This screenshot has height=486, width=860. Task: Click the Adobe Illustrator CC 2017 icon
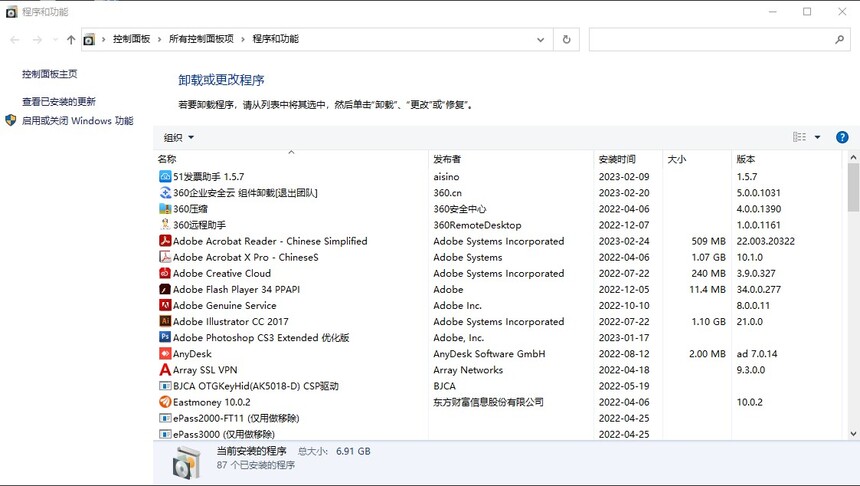click(x=165, y=321)
